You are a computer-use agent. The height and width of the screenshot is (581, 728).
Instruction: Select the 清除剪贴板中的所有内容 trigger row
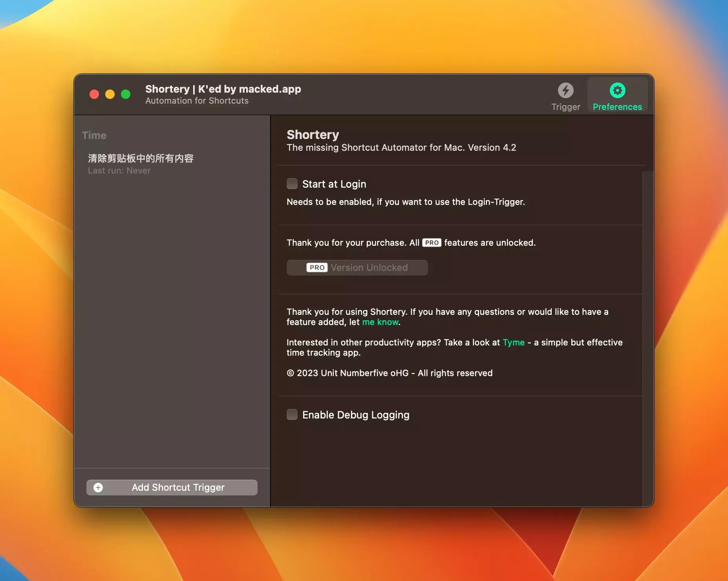(172, 164)
